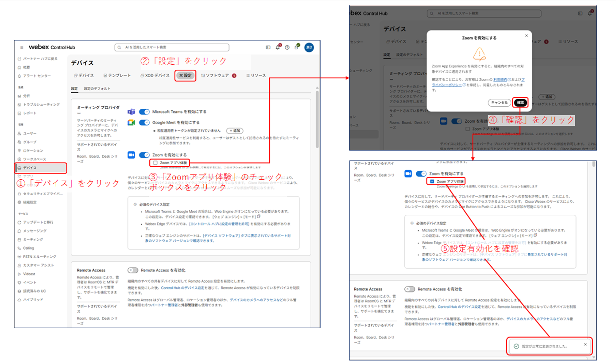The image size is (616, 364).
Task: Close the Zoom を有効にする dialog with X
Action: click(526, 35)
